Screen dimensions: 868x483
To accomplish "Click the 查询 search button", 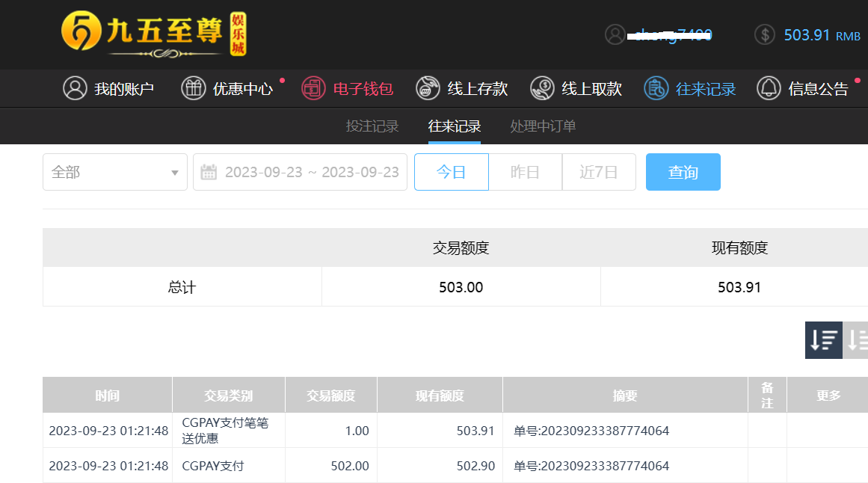I will [x=683, y=172].
